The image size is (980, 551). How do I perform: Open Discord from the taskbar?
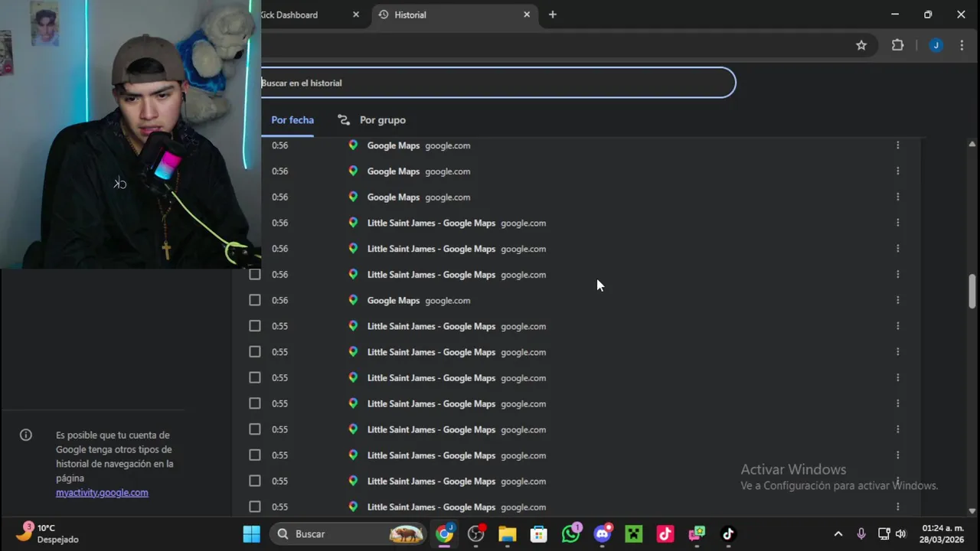pyautogui.click(x=603, y=534)
